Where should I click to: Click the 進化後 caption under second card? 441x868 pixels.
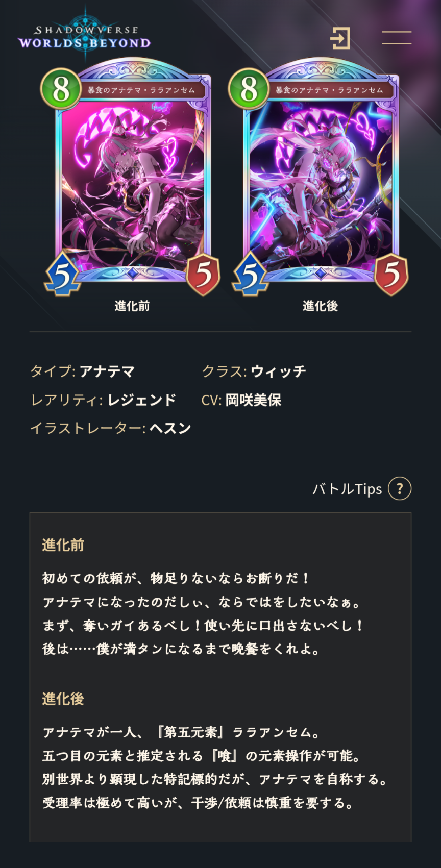tap(320, 306)
